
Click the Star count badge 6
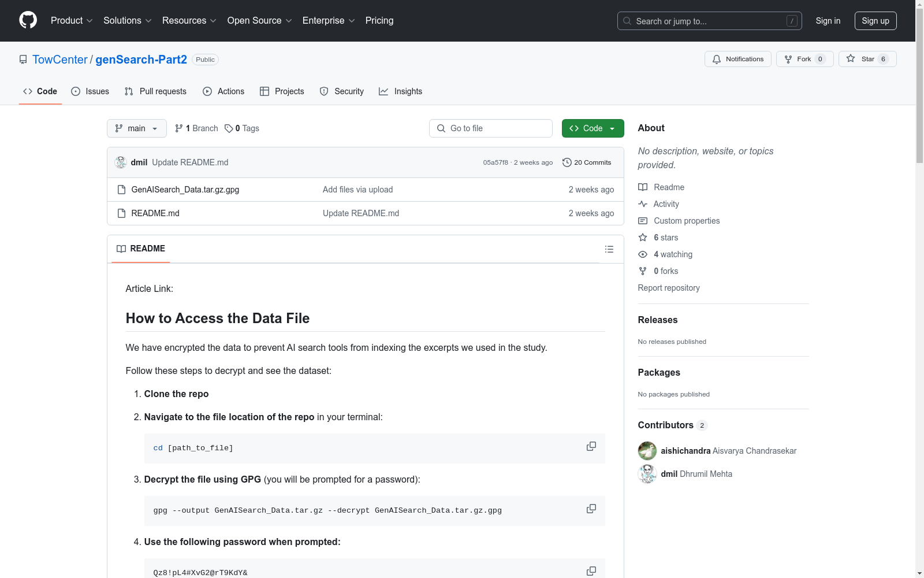[883, 59]
